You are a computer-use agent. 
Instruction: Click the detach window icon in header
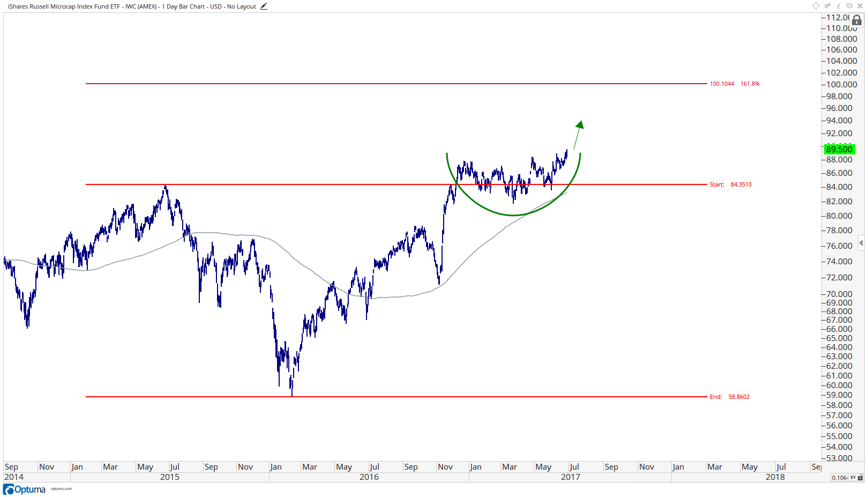[x=849, y=6]
